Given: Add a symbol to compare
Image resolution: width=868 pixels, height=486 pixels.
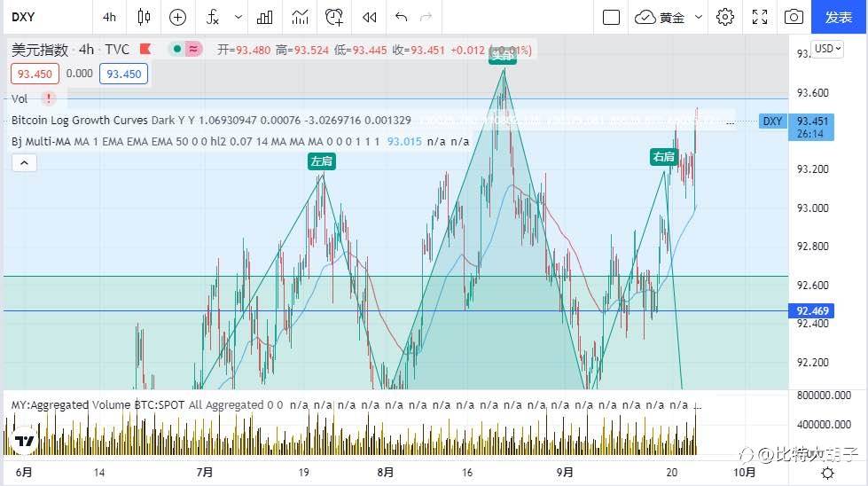Looking at the screenshot, I should [x=177, y=17].
